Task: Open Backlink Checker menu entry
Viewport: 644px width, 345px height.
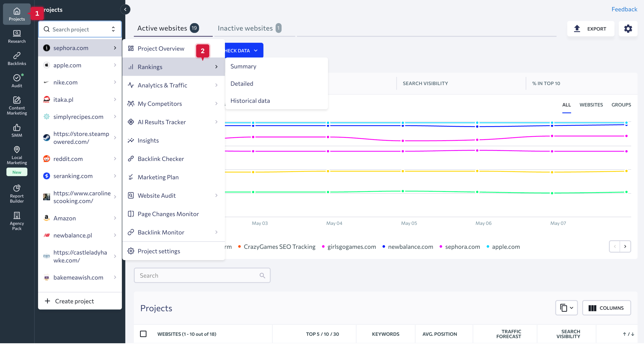Action: click(x=173, y=159)
